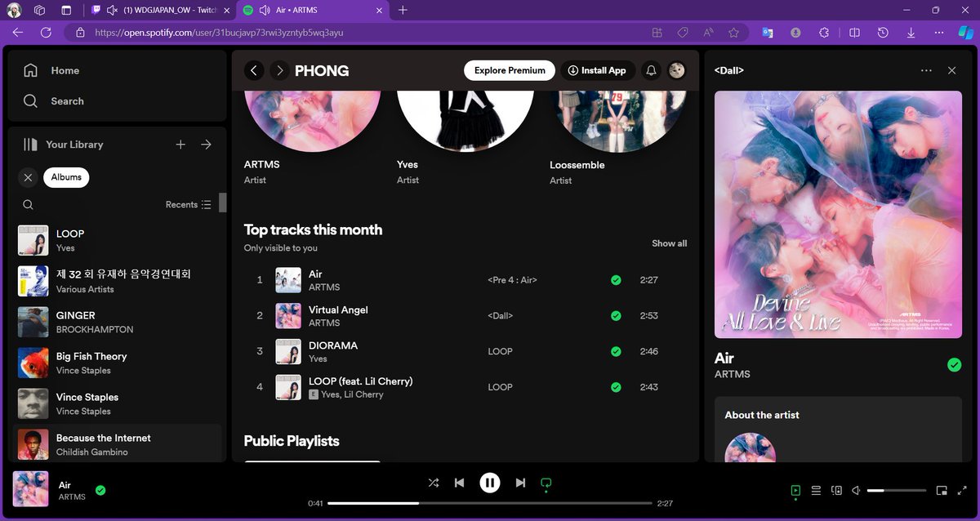Image resolution: width=980 pixels, height=521 pixels.
Task: Toggle liked checkmark for Air row
Action: (616, 280)
